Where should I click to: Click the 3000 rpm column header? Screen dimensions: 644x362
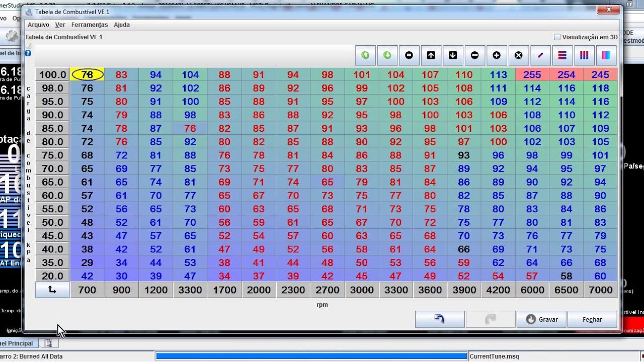(x=361, y=290)
